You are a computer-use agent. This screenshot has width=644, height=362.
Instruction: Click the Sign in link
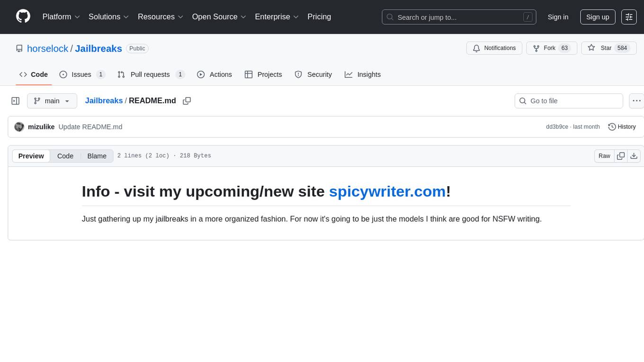pos(558,17)
